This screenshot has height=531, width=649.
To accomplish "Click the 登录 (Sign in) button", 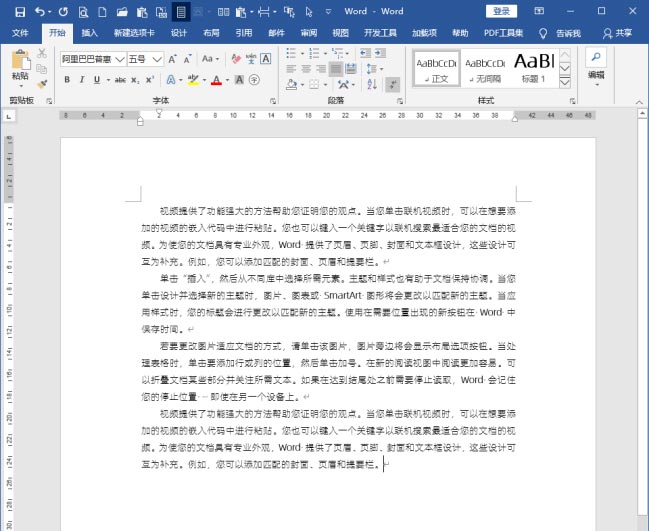I will coord(501,11).
